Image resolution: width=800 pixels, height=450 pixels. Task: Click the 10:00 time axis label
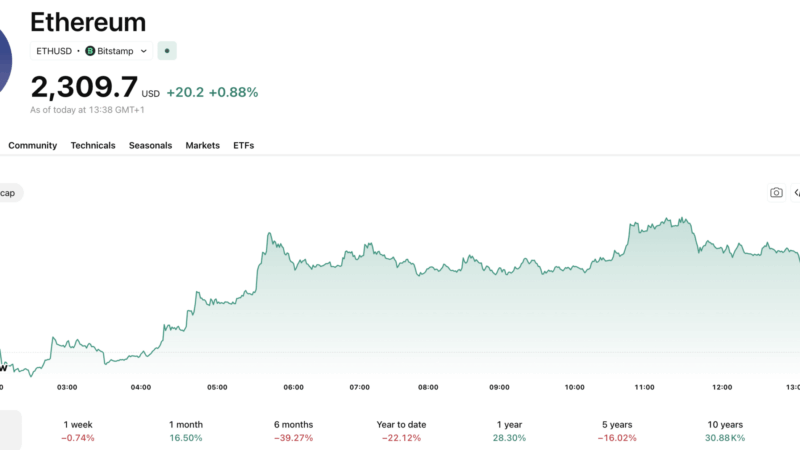click(574, 387)
